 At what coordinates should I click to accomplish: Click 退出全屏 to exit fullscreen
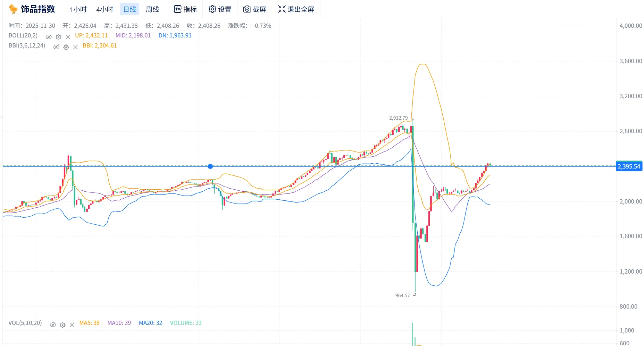click(x=296, y=9)
